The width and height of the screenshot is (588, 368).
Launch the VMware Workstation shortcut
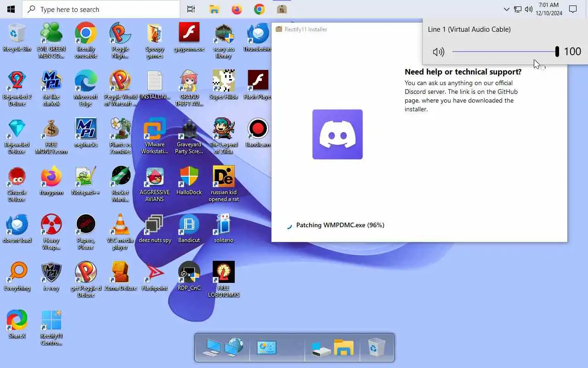click(x=155, y=136)
